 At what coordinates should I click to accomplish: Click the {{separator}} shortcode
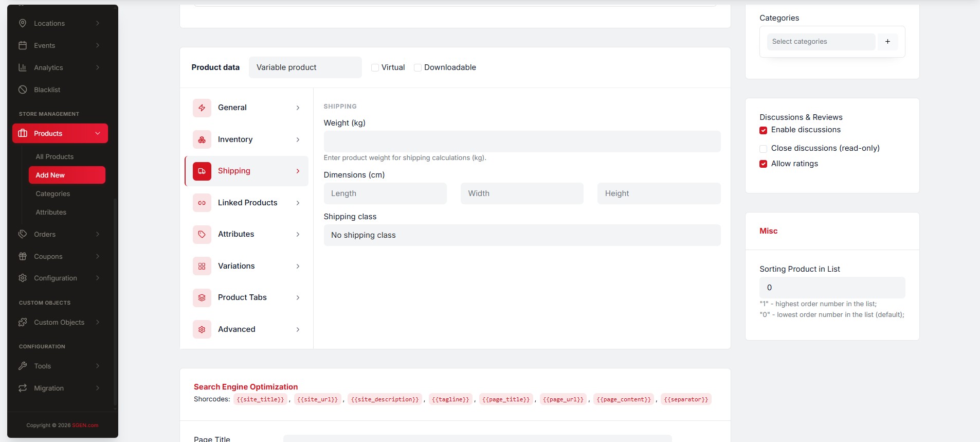coord(686,399)
